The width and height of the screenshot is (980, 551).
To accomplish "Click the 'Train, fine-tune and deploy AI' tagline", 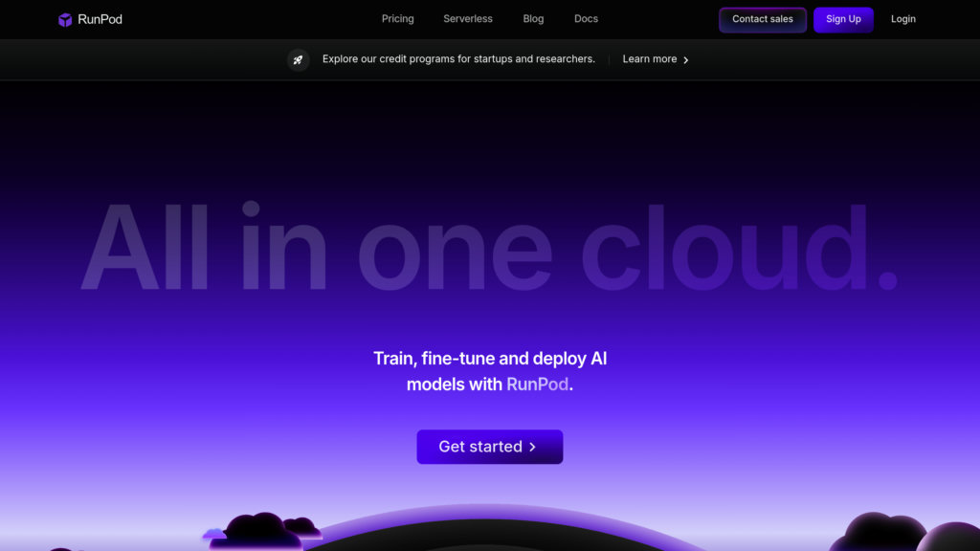I will (490, 359).
